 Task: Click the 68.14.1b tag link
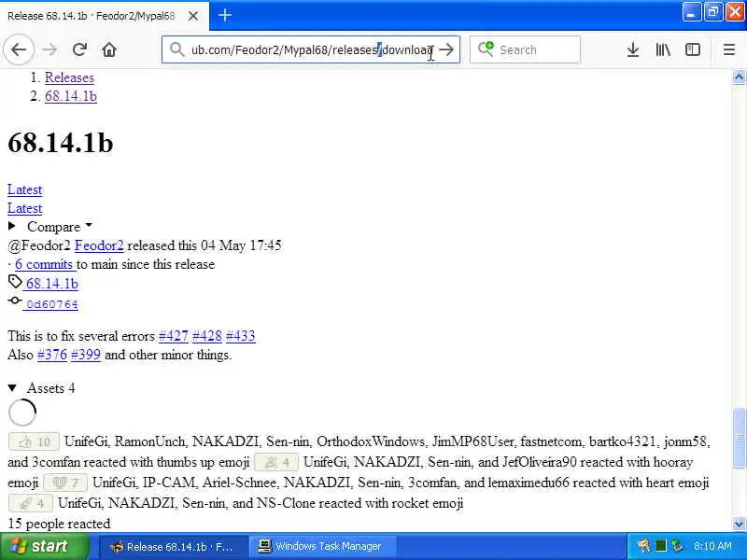tap(51, 284)
